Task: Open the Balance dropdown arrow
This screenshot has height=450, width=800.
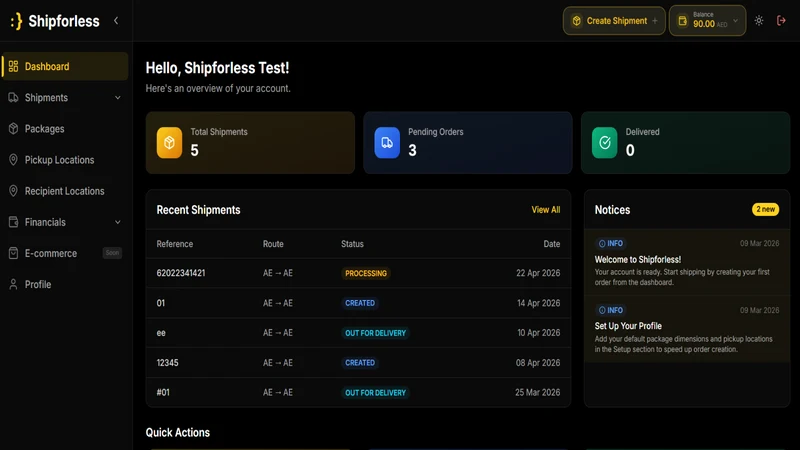Action: tap(736, 21)
